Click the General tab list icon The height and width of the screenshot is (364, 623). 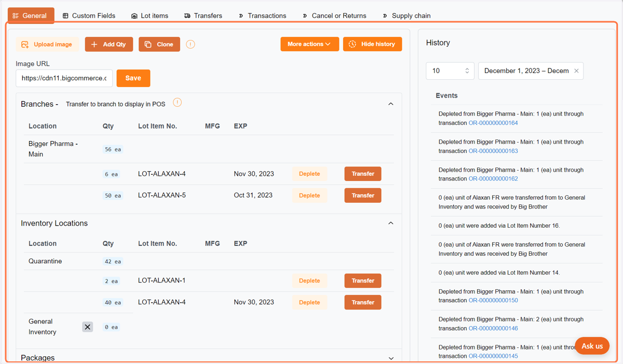[x=16, y=16]
